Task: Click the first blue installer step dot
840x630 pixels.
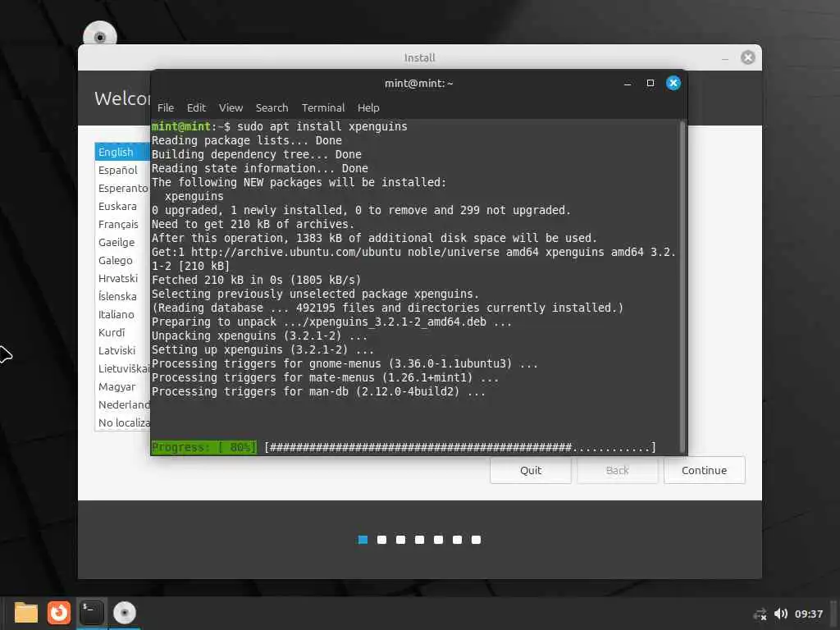Action: (x=363, y=540)
